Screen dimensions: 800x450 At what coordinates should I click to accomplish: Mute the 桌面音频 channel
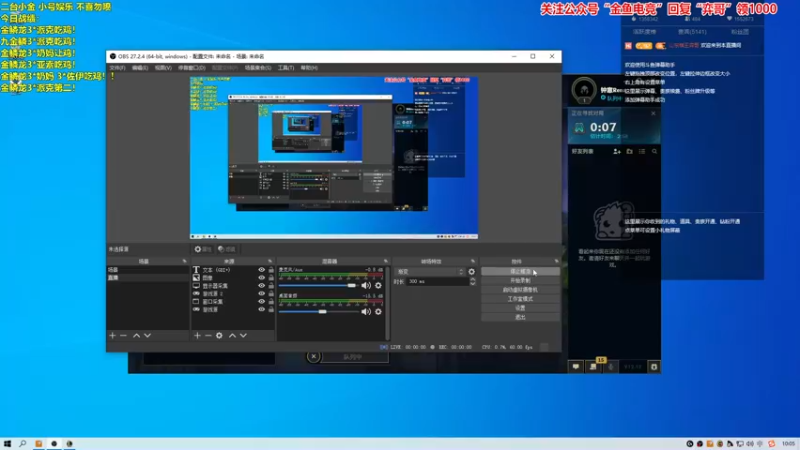tap(366, 312)
